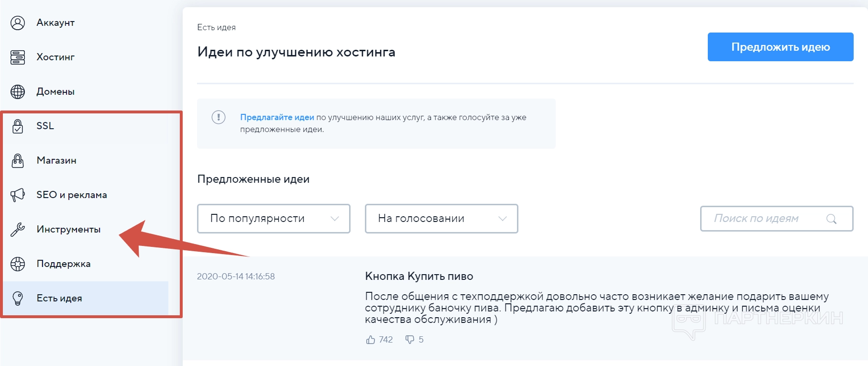Viewport: 868px width, 366px height.
Task: Click the wrench Tools icon
Action: (18, 230)
